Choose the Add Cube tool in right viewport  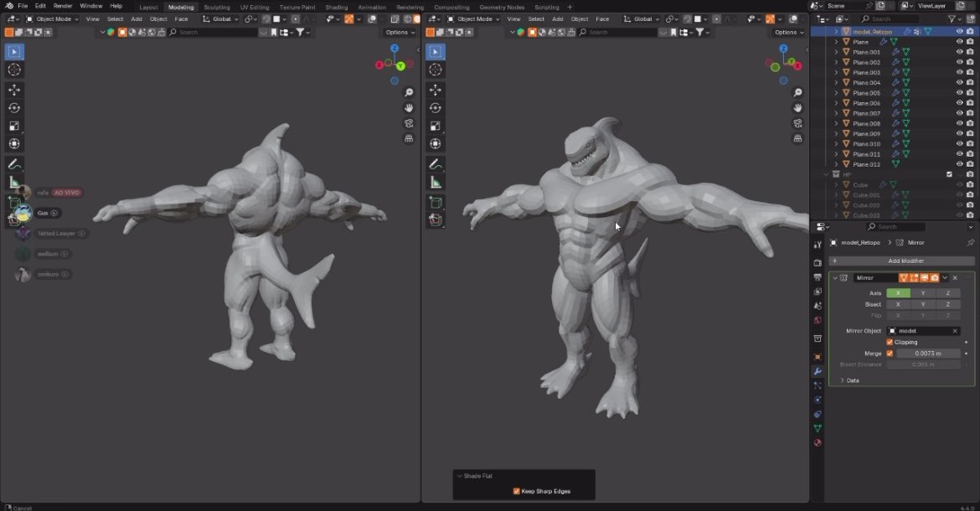pos(436,203)
